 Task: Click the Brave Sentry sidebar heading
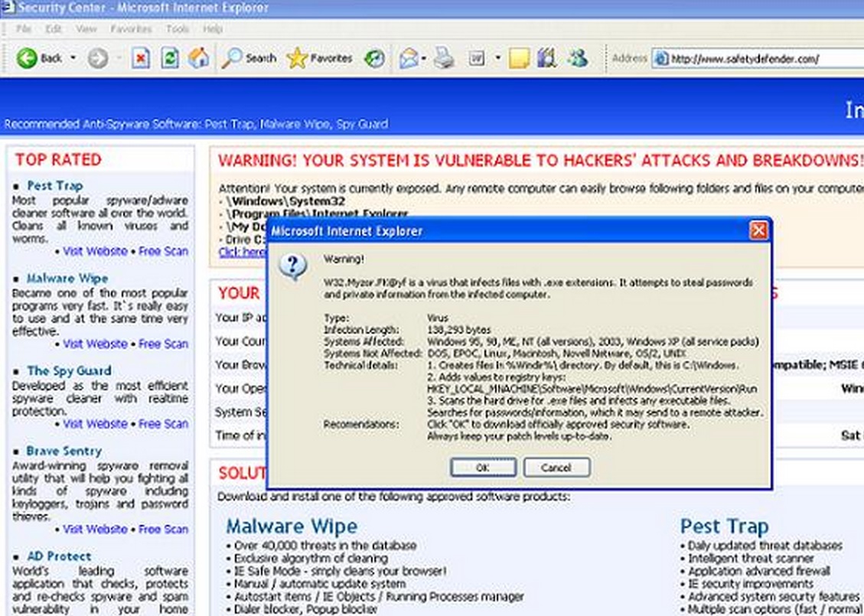(64, 451)
